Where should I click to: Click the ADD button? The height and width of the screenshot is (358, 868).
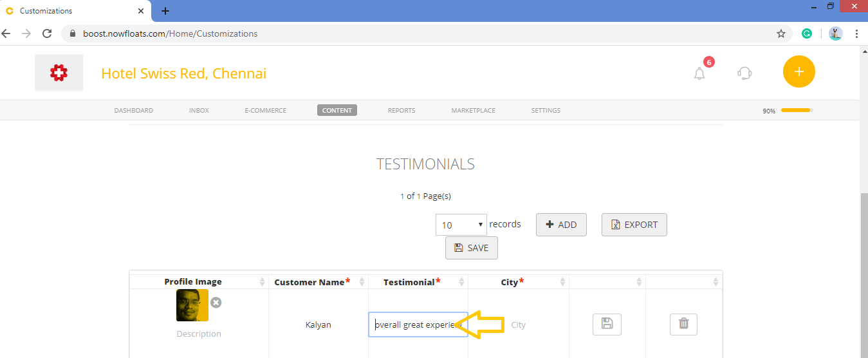tap(561, 225)
